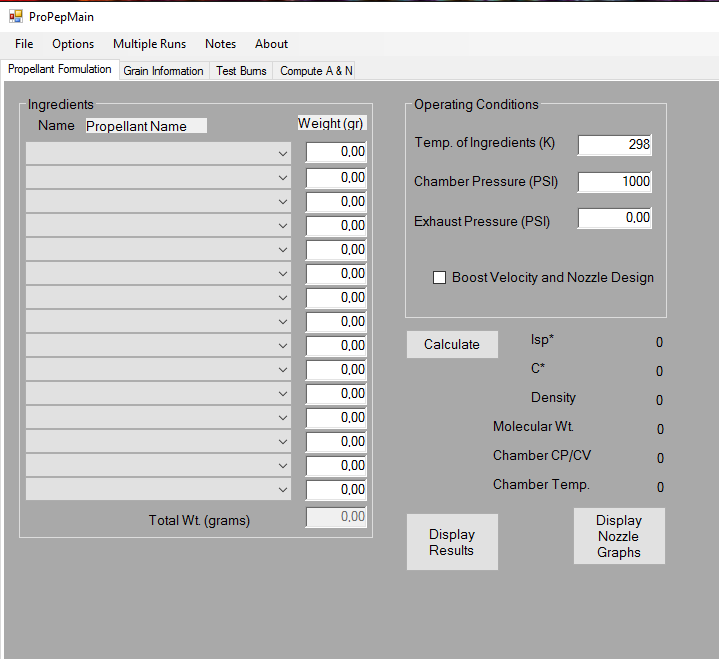Switch to the Compute A & N tab
This screenshot has width=719, height=659.
(315, 71)
